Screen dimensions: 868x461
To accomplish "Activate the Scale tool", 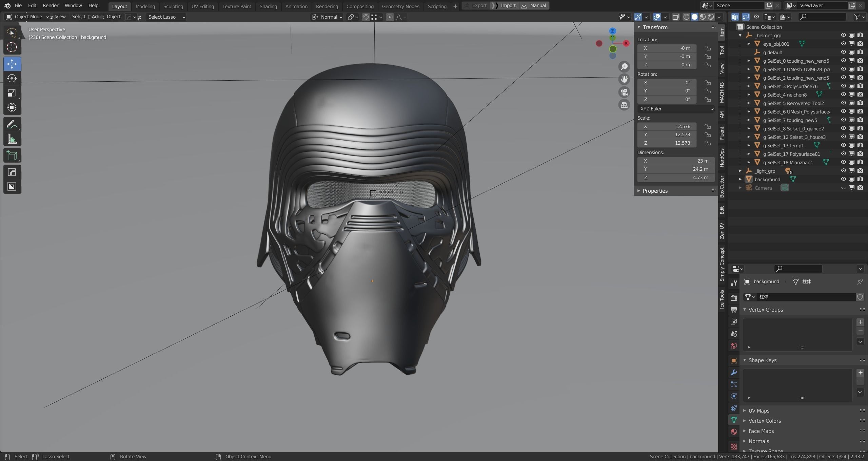I will coord(12,93).
